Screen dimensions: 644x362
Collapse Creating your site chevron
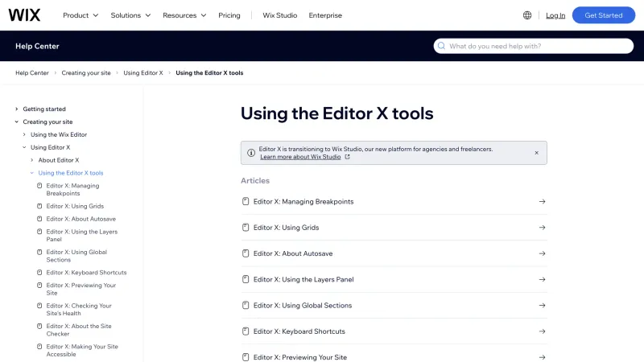[16, 122]
